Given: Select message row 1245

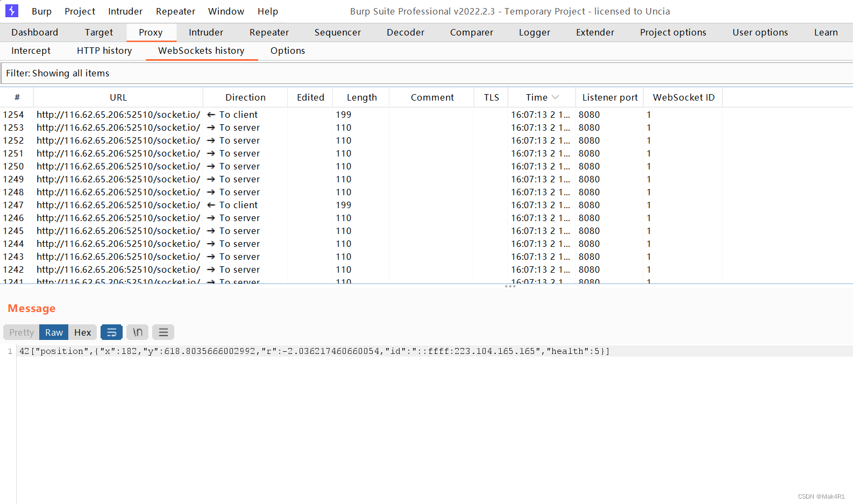Looking at the screenshot, I should click(361, 231).
